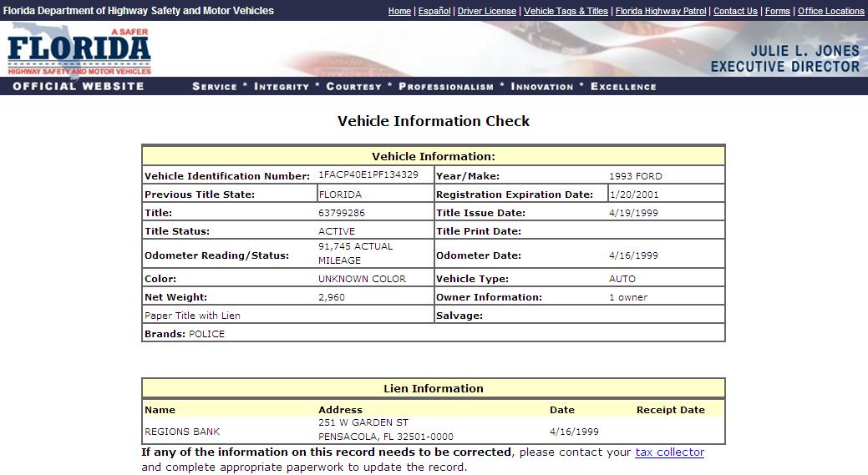This screenshot has height=475, width=868.
Task: Click the VIN value 1FACP40E1PF134329
Action: pos(368,174)
